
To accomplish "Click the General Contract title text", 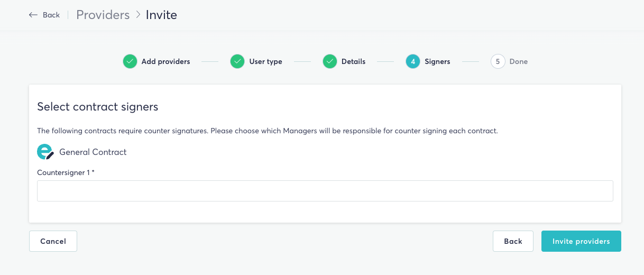I will 93,152.
